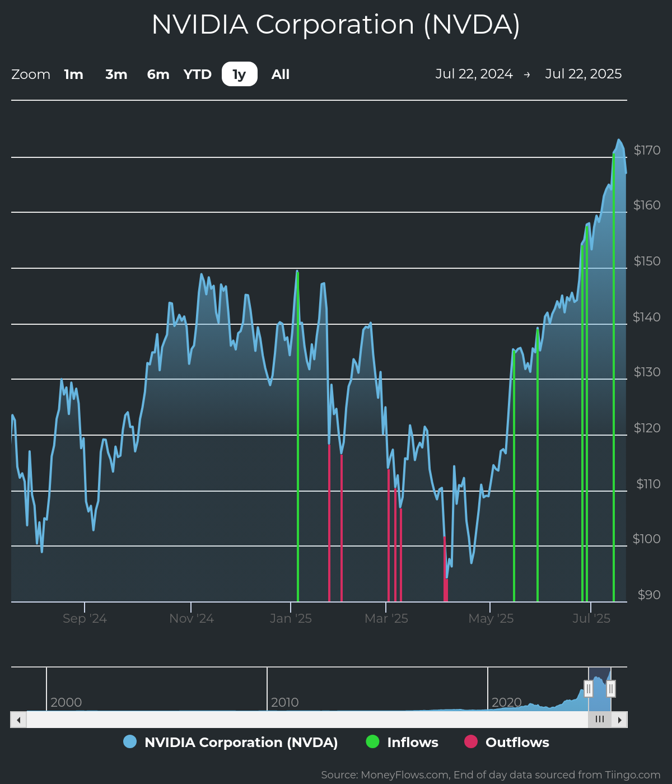Click the 2020 label in navigator
Viewport: 672px width, 784px height.
pos(507,702)
